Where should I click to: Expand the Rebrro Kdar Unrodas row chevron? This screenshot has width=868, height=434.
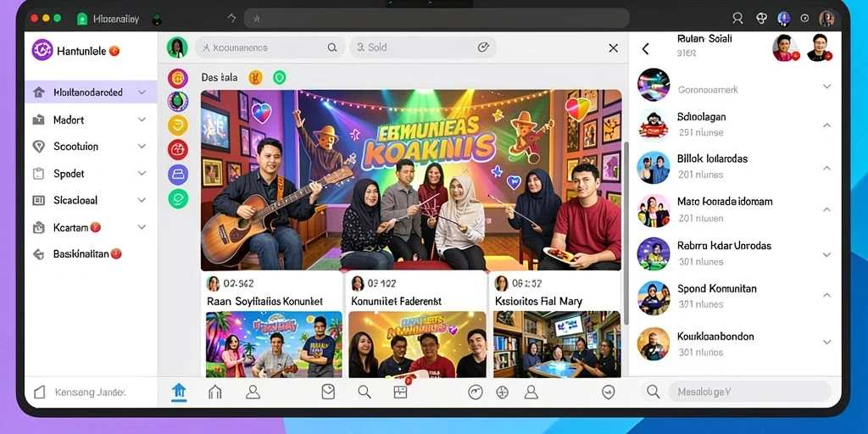point(827,254)
